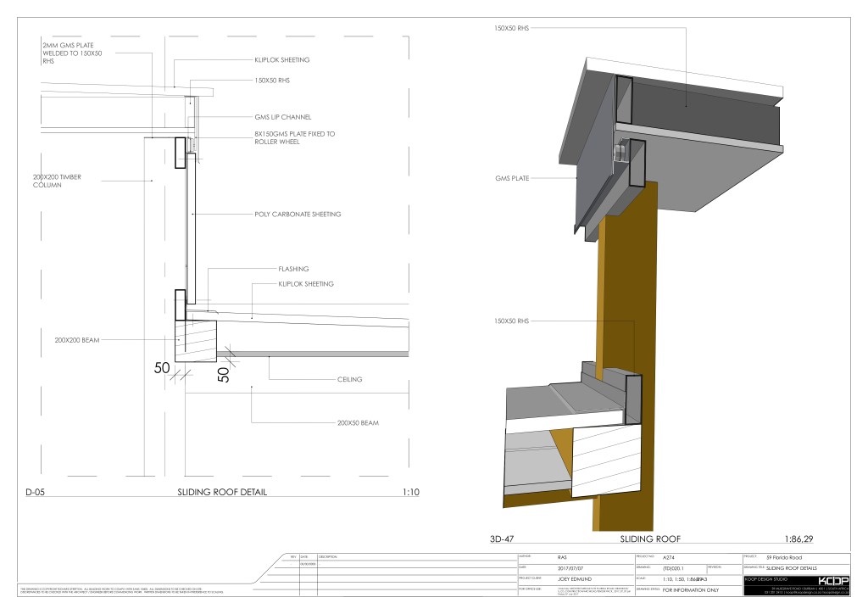
Task: Click the GMS LIP CHANNEL annotation
Action: pos(282,117)
